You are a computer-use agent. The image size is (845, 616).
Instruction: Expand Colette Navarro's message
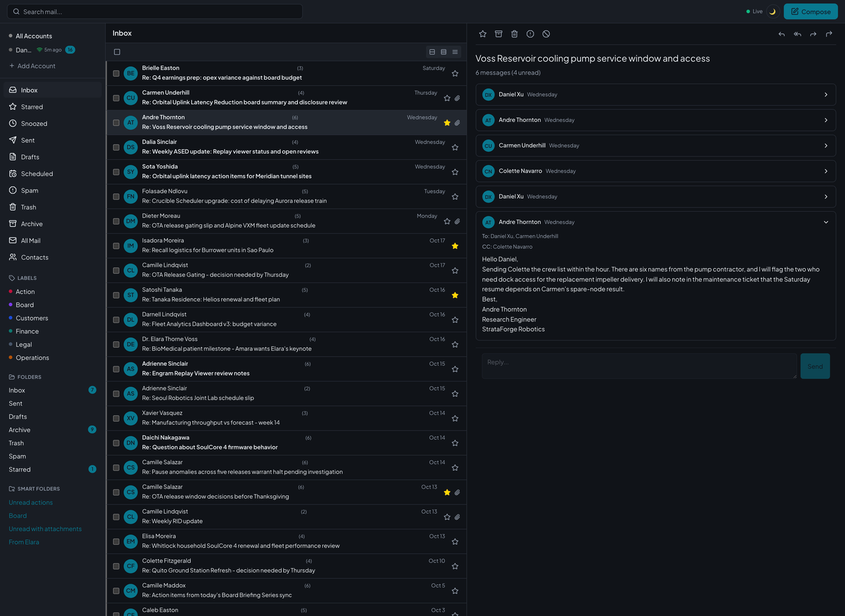coord(656,171)
